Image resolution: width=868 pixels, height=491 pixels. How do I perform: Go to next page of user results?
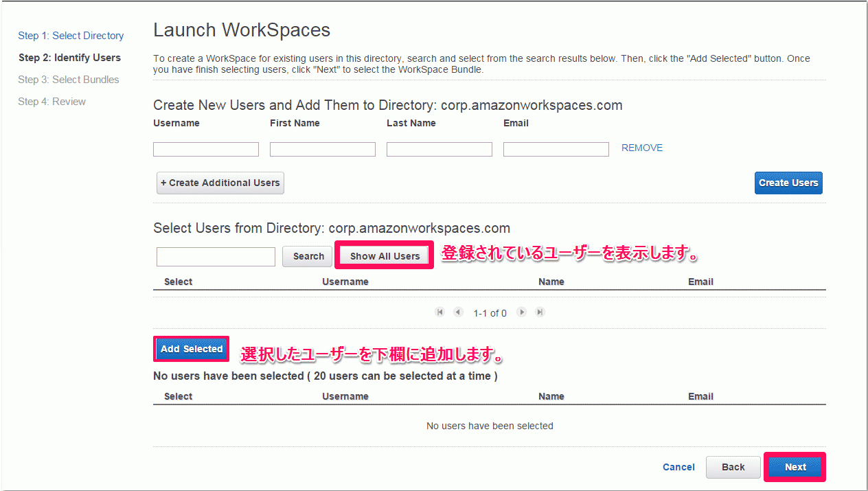[522, 312]
